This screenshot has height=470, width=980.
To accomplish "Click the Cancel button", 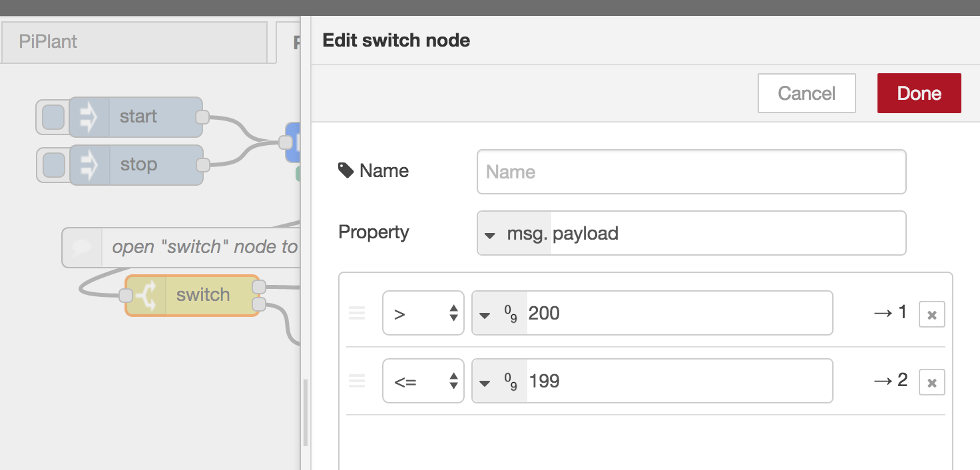I will 806,93.
